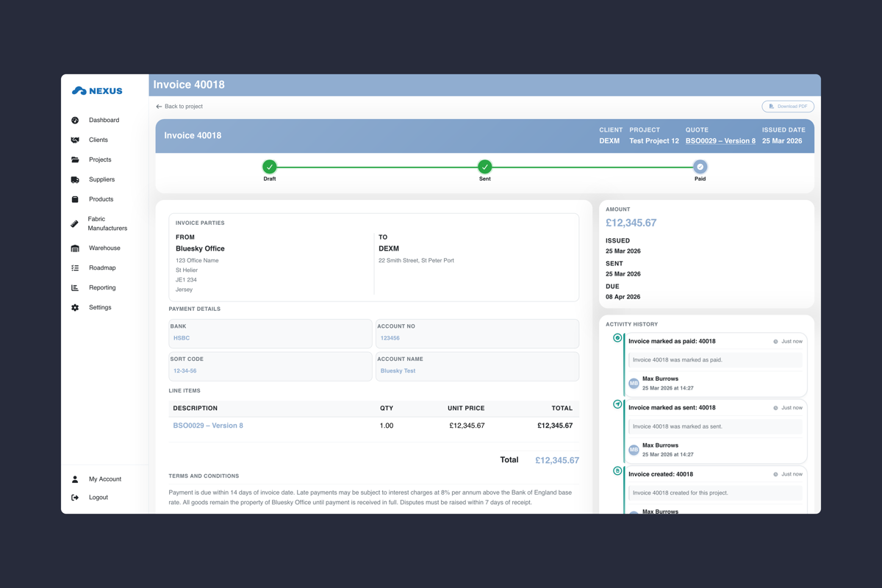Select the Paid status step marker

tap(700, 167)
